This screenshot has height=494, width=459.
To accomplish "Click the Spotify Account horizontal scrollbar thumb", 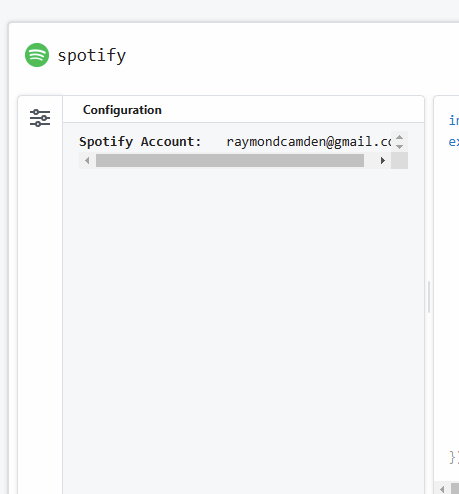I will pyautogui.click(x=230, y=161).
